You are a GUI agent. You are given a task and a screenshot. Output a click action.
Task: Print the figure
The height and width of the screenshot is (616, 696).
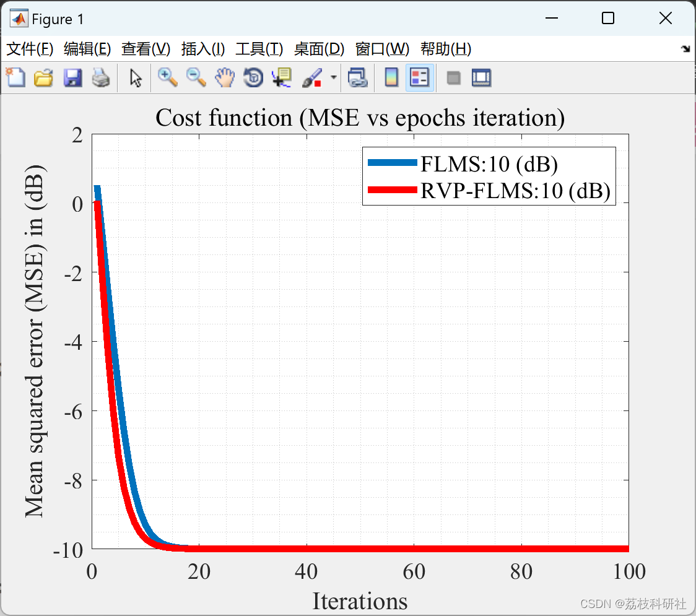tap(101, 77)
